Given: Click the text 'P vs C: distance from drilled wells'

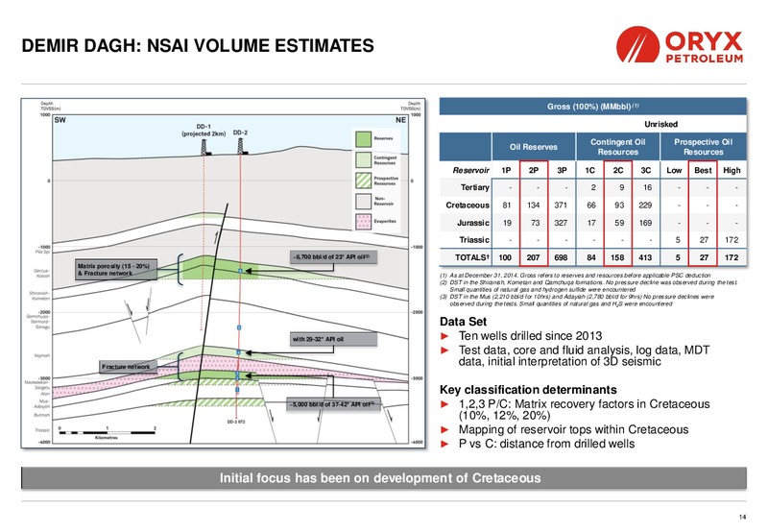Looking at the screenshot, I should tap(546, 444).
